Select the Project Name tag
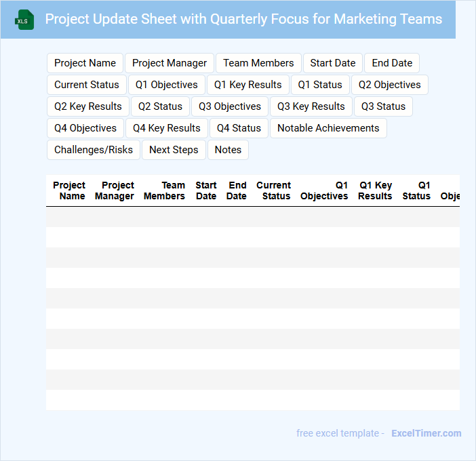The width and height of the screenshot is (476, 461). (x=85, y=63)
